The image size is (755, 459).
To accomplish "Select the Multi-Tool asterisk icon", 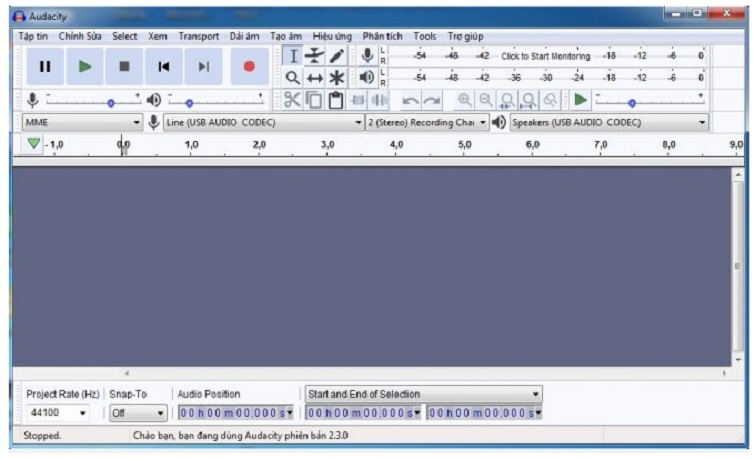I will point(337,77).
